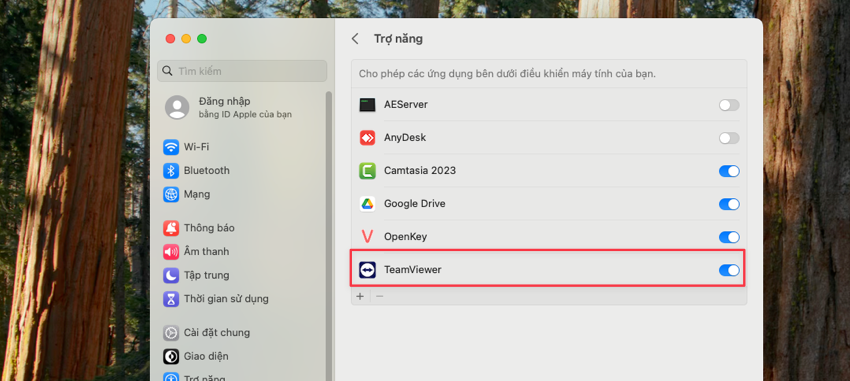Select the Mạng globe icon
The height and width of the screenshot is (381, 850).
click(171, 194)
